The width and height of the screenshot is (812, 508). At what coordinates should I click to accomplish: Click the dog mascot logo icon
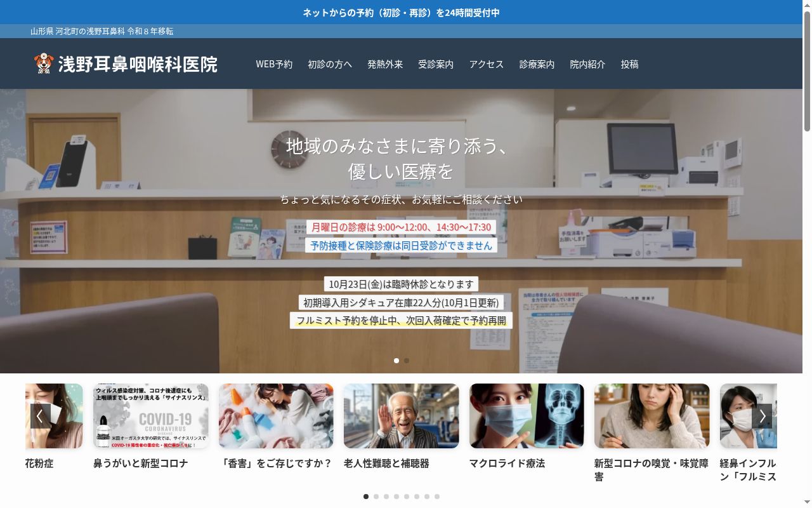tap(44, 63)
